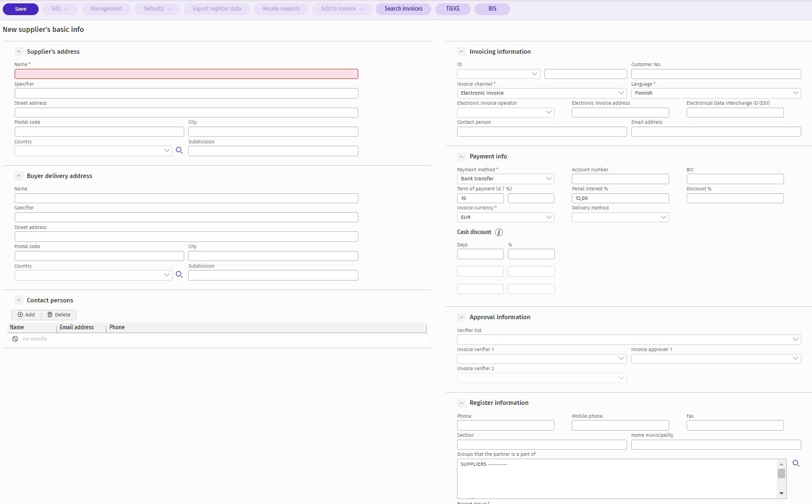Open the Invoice currency dropdown

coord(505,217)
